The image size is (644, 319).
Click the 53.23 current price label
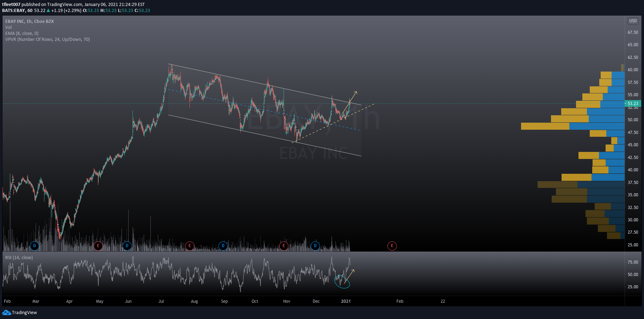click(x=633, y=104)
